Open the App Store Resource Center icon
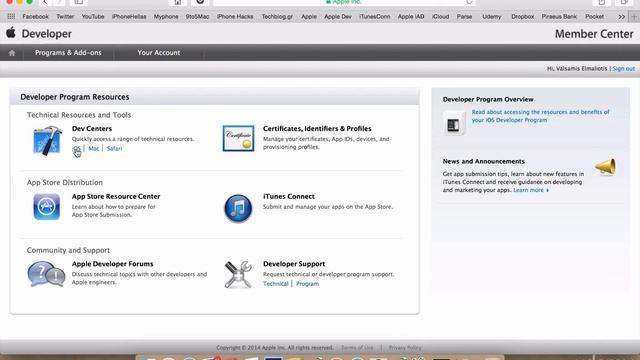The width and height of the screenshot is (640, 360). click(x=47, y=207)
